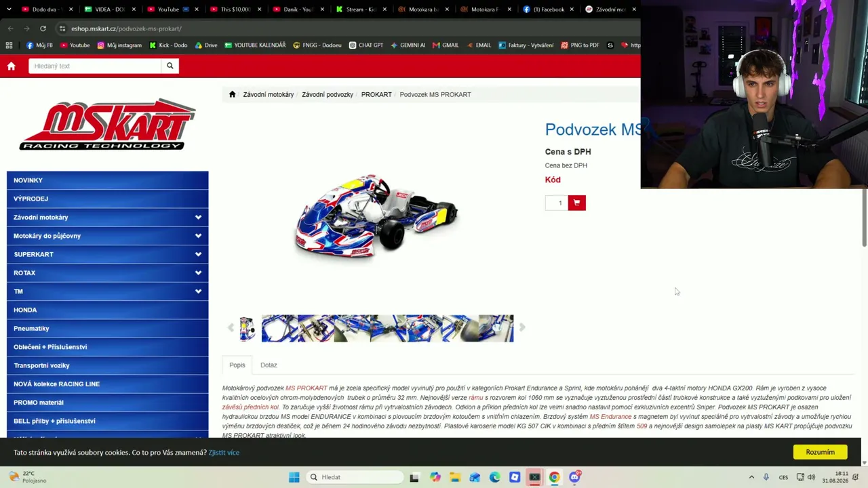The width and height of the screenshot is (868, 488).
Task: Open the NOVINKY sidebar menu item
Action: click(x=108, y=180)
